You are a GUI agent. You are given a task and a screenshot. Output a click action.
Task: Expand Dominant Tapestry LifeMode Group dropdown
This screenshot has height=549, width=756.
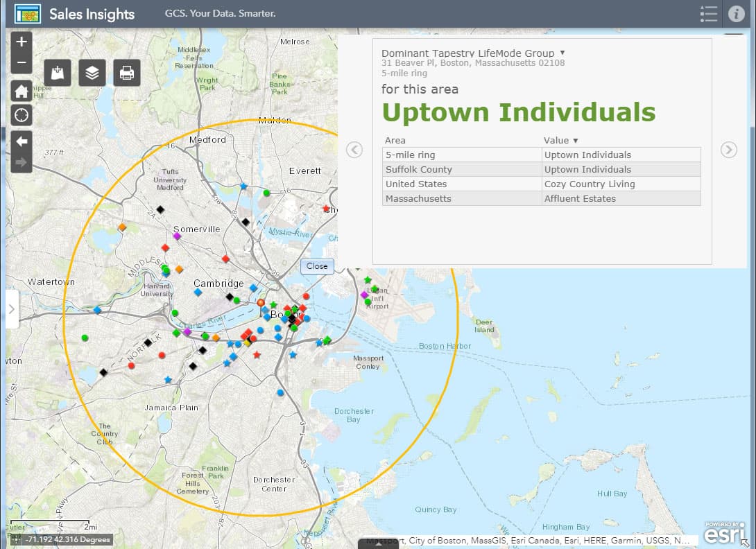click(x=562, y=53)
